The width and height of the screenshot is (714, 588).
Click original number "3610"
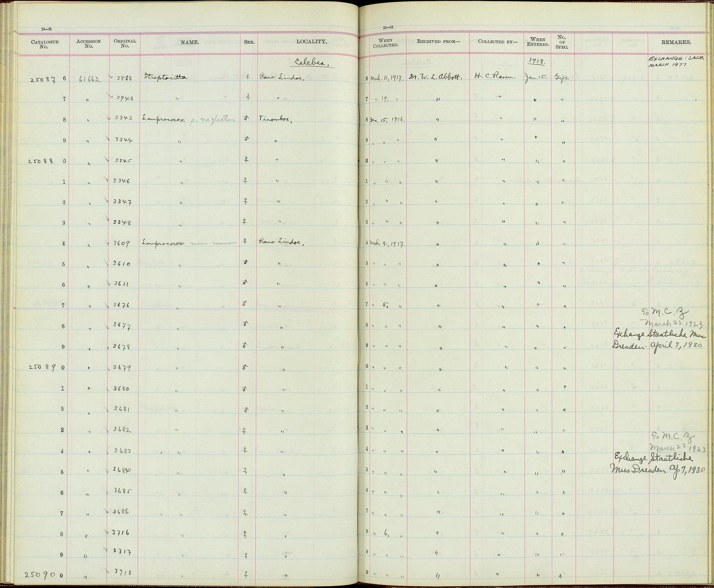[x=122, y=264]
